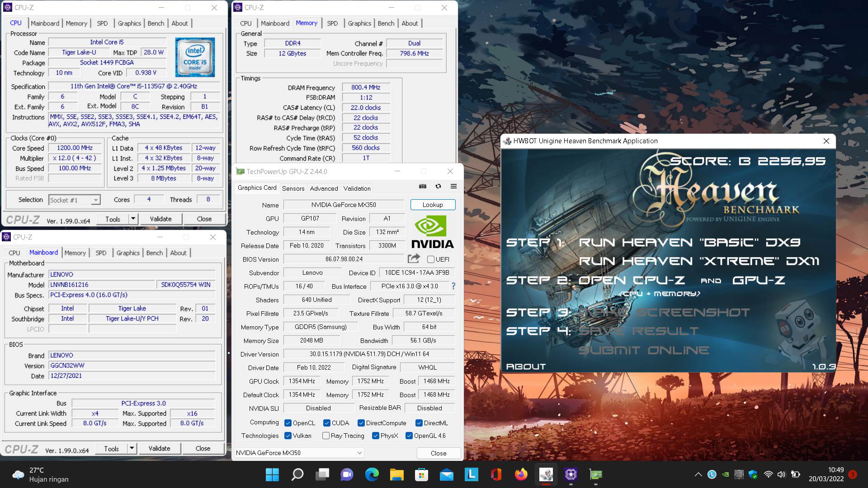The height and width of the screenshot is (488, 868).
Task: Open taskbar Search
Action: [297, 474]
